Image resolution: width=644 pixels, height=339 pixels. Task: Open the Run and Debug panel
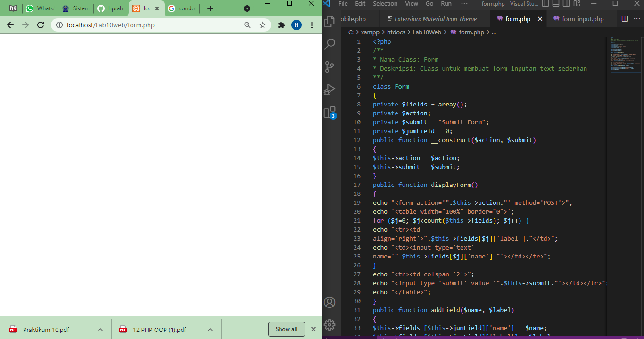[x=330, y=89]
